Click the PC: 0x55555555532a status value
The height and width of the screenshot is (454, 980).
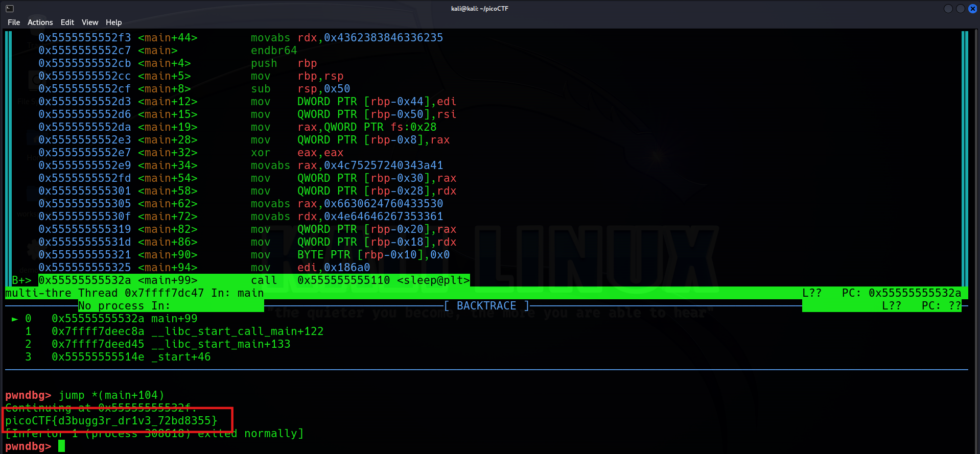click(x=901, y=293)
